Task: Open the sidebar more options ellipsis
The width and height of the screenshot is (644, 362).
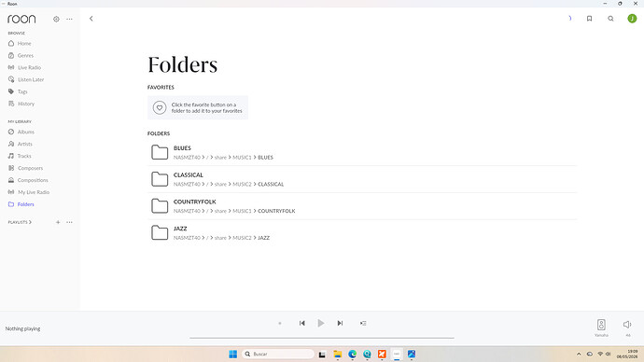Action: coord(69,19)
